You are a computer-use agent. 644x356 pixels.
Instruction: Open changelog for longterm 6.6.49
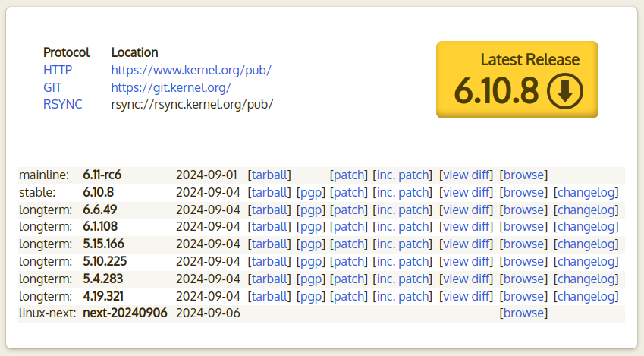coord(586,210)
